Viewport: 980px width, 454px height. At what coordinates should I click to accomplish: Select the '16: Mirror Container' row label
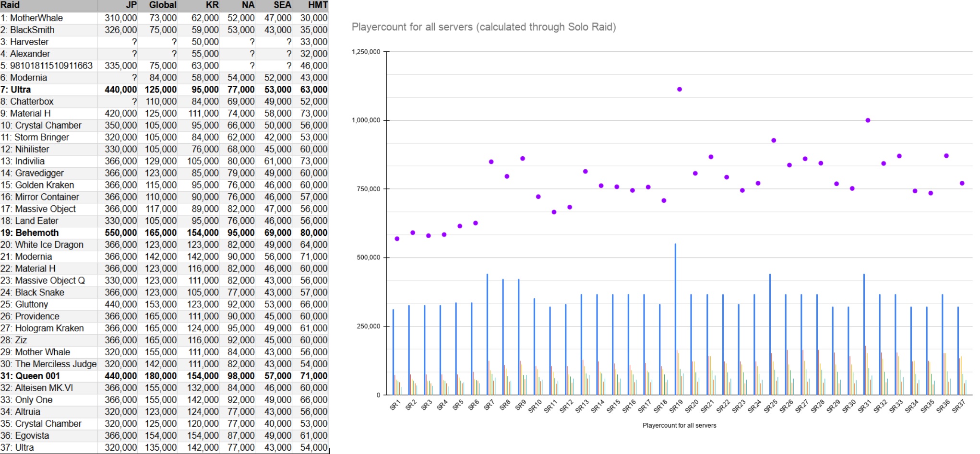(40, 197)
